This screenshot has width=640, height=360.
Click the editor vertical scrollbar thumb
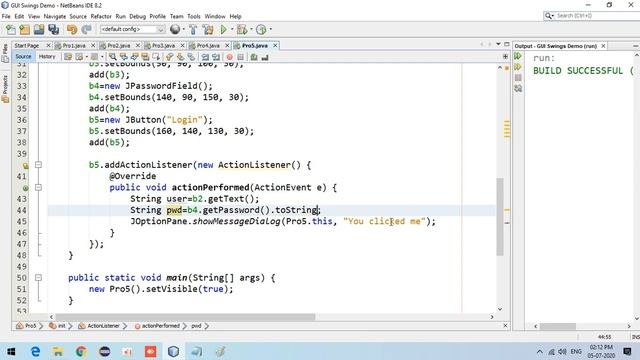click(x=500, y=217)
